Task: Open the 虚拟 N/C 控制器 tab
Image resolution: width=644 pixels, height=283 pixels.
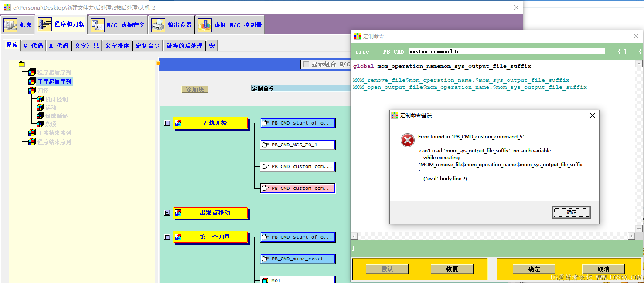Action: click(230, 25)
